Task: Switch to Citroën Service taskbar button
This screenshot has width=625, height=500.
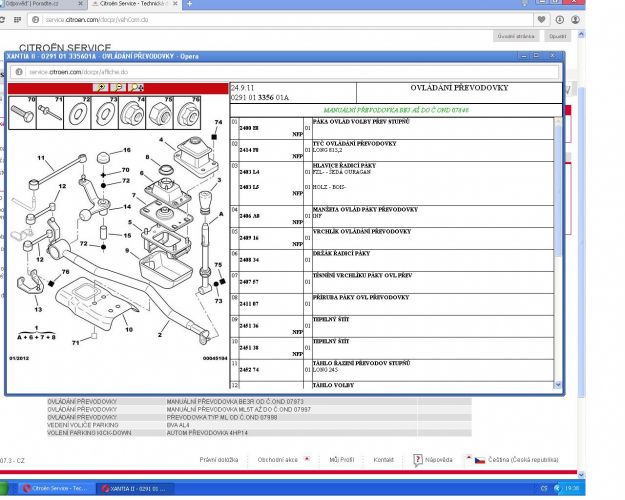Action: click(x=57, y=488)
